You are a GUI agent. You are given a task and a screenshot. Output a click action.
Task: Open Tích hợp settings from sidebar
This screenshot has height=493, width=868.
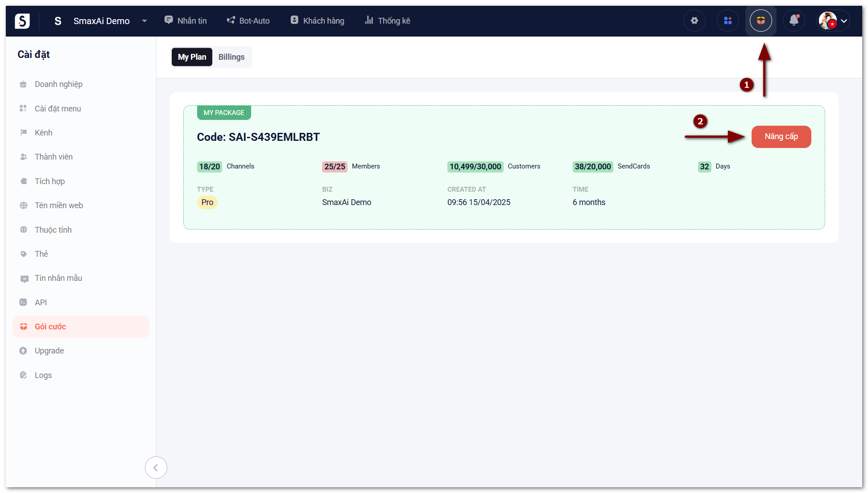(50, 181)
